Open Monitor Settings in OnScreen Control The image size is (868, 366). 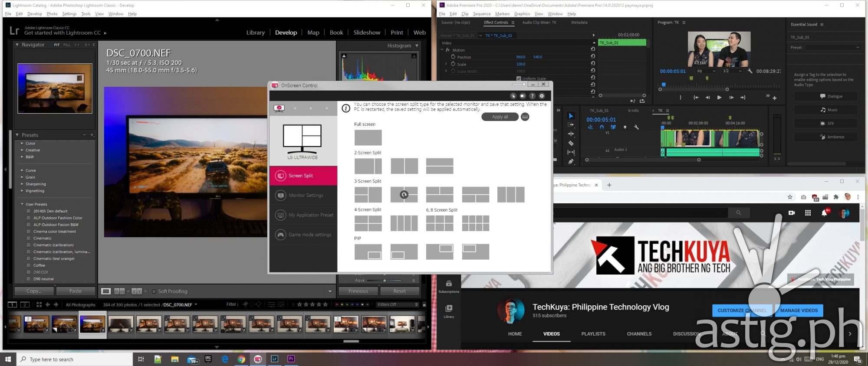pyautogui.click(x=303, y=195)
